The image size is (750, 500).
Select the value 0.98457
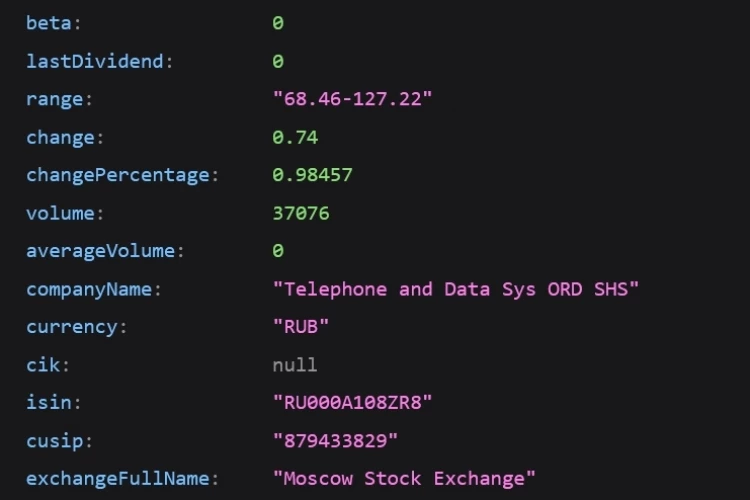[312, 175]
